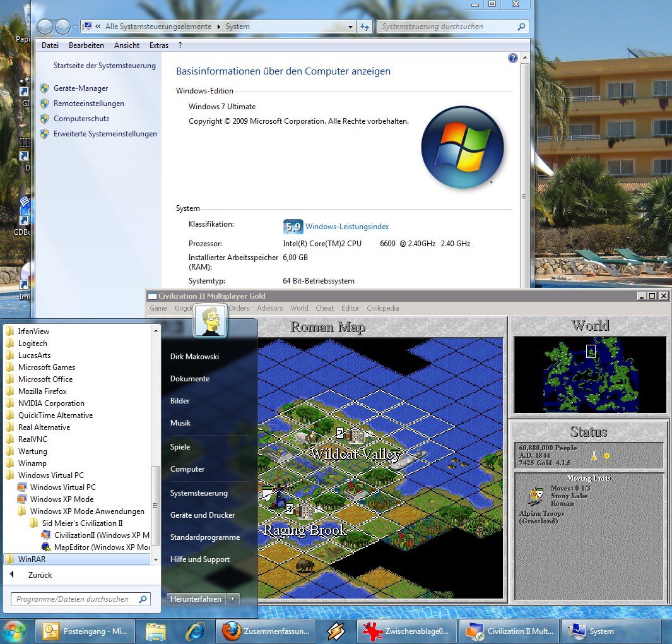Image resolution: width=672 pixels, height=644 pixels.
Task: Click the Raging Brook city on map
Action: point(305,511)
